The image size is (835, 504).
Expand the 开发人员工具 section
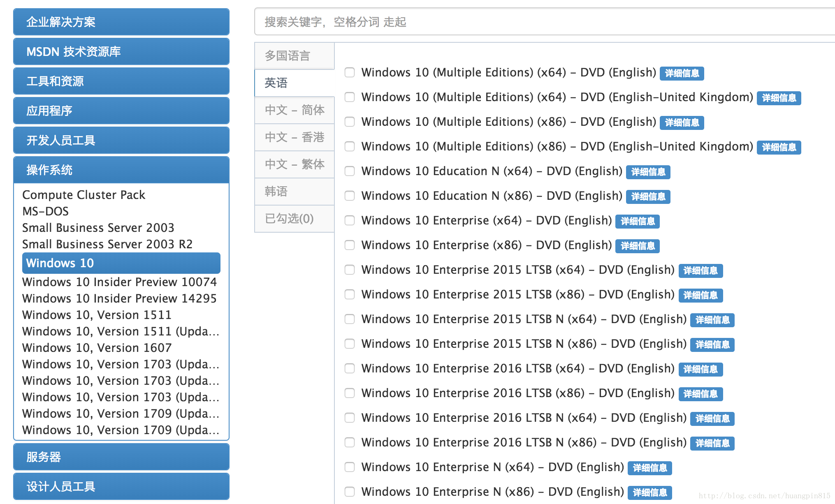click(121, 140)
